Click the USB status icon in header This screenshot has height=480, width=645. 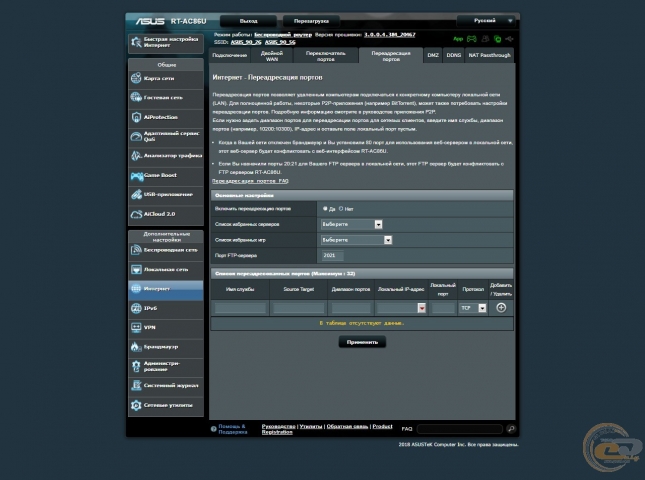pos(510,39)
